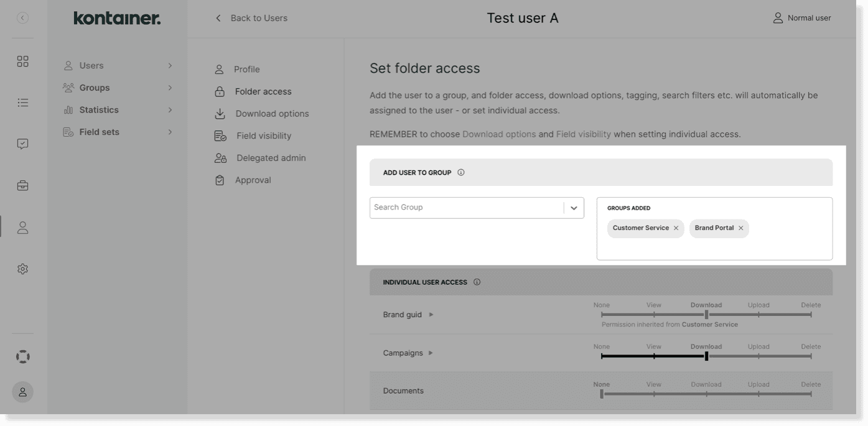Image resolution: width=868 pixels, height=426 pixels.
Task: Open the Search Group dropdown chevron
Action: pos(573,207)
